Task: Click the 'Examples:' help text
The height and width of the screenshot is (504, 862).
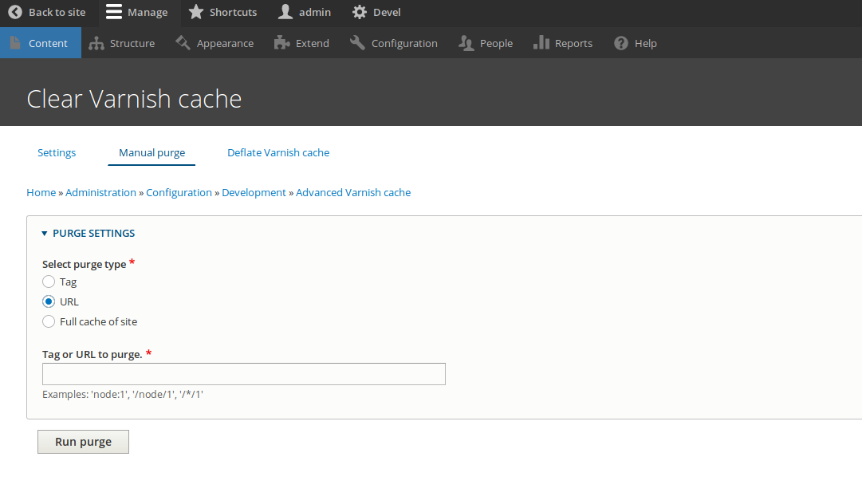Action: pos(123,394)
